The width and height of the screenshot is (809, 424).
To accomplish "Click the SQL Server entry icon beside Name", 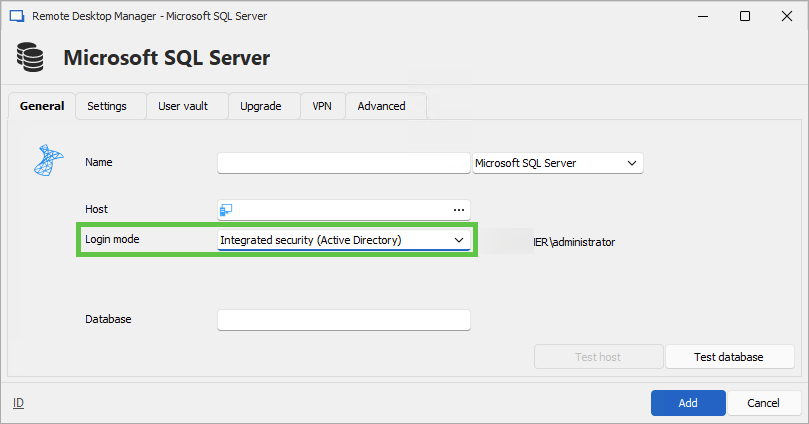I will (48, 160).
